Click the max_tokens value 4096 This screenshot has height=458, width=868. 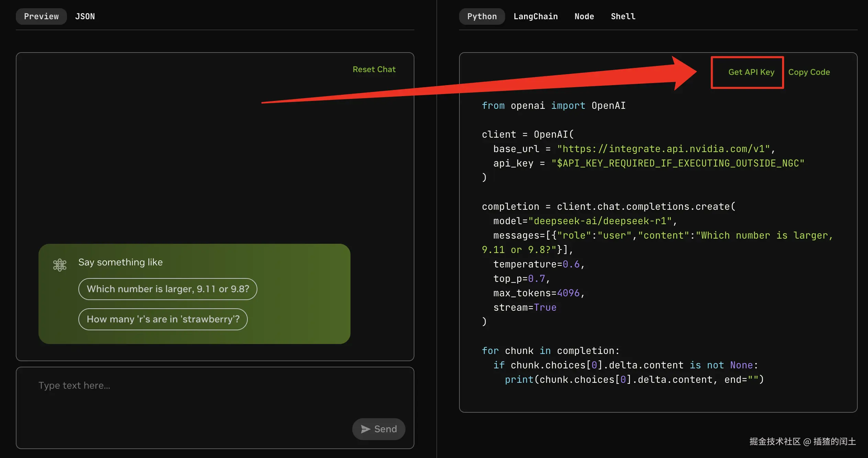coord(568,293)
